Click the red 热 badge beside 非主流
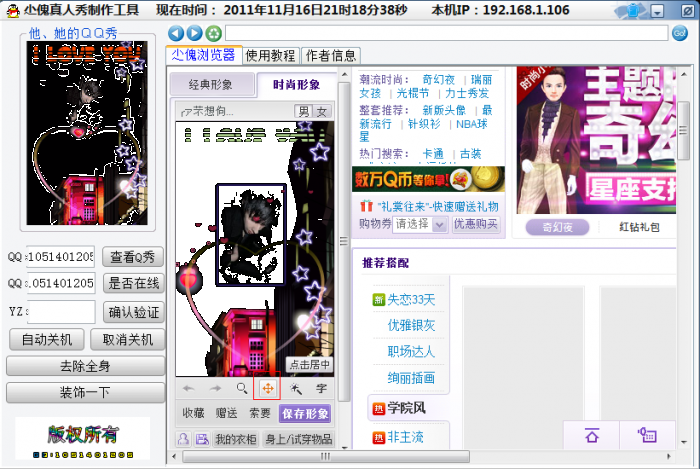700x469 pixels. [x=378, y=438]
